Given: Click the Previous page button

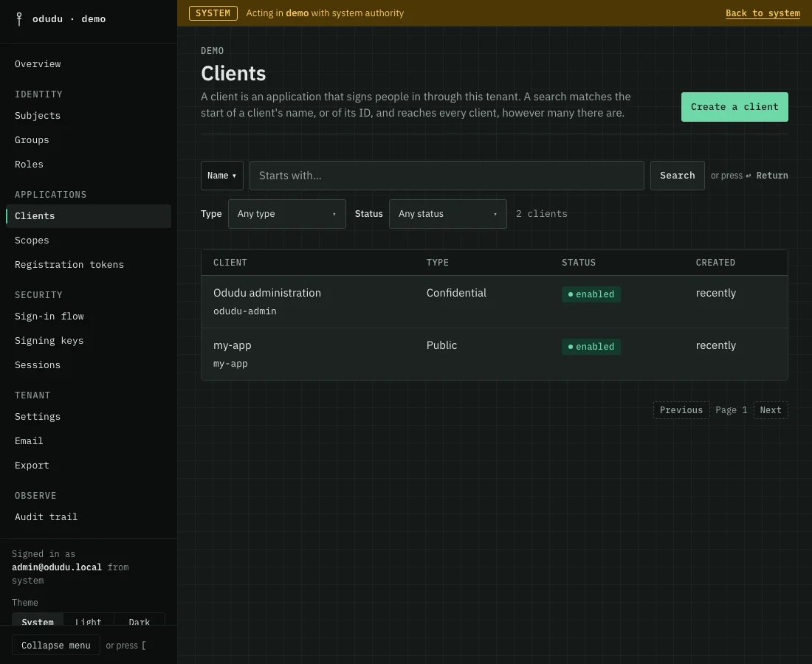Looking at the screenshot, I should 681,410.
